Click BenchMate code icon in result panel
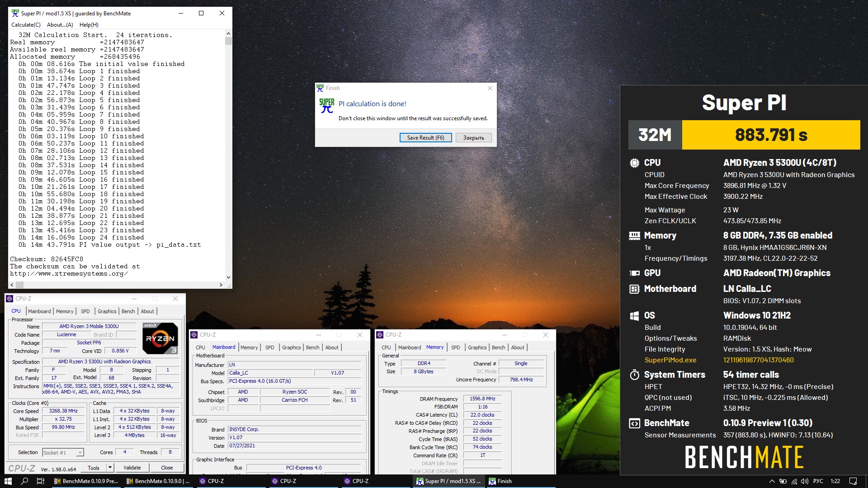 tap(634, 423)
